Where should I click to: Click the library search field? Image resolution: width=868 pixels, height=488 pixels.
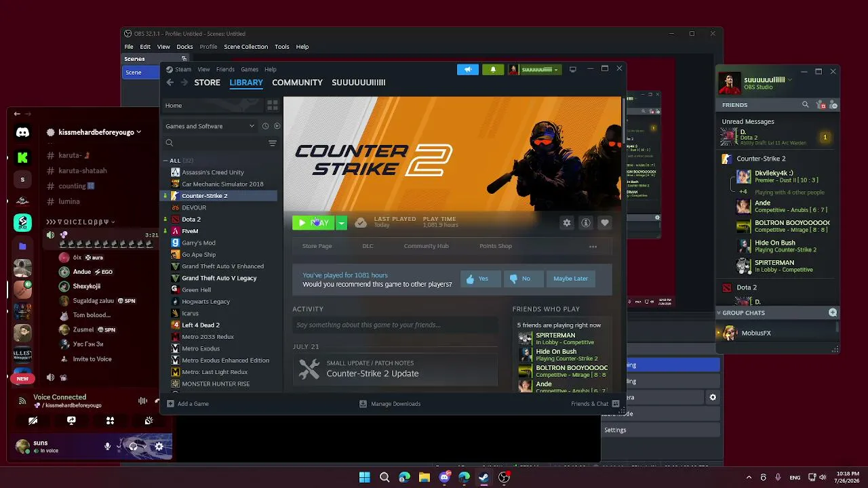(216, 143)
